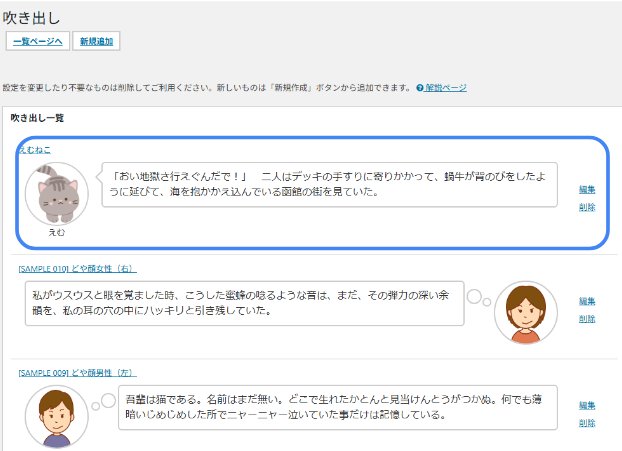Click the woman avatar icon on right

[x=525, y=312]
